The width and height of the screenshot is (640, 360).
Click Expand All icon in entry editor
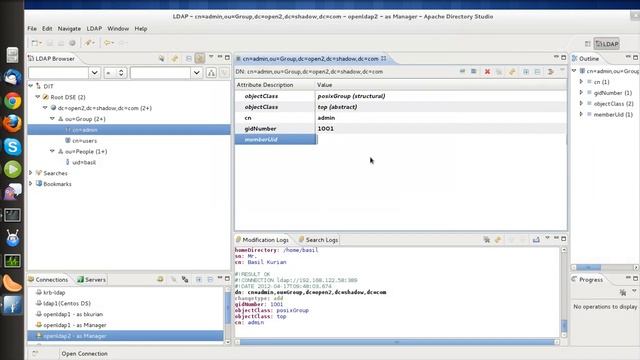[x=526, y=72]
